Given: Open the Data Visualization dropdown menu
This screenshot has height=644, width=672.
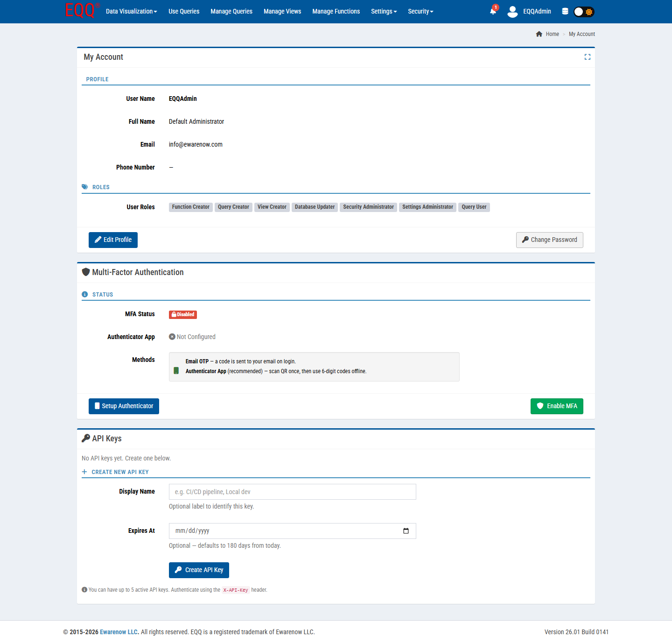Looking at the screenshot, I should point(131,11).
